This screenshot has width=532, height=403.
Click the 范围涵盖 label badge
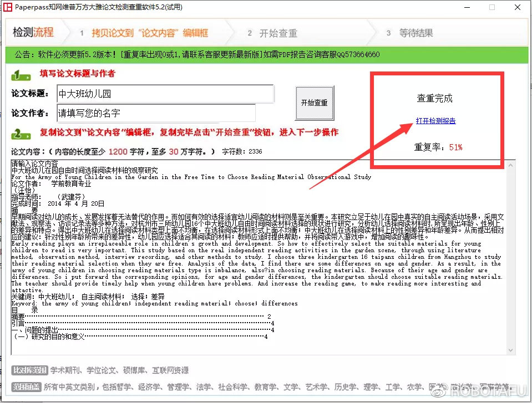tap(26, 387)
